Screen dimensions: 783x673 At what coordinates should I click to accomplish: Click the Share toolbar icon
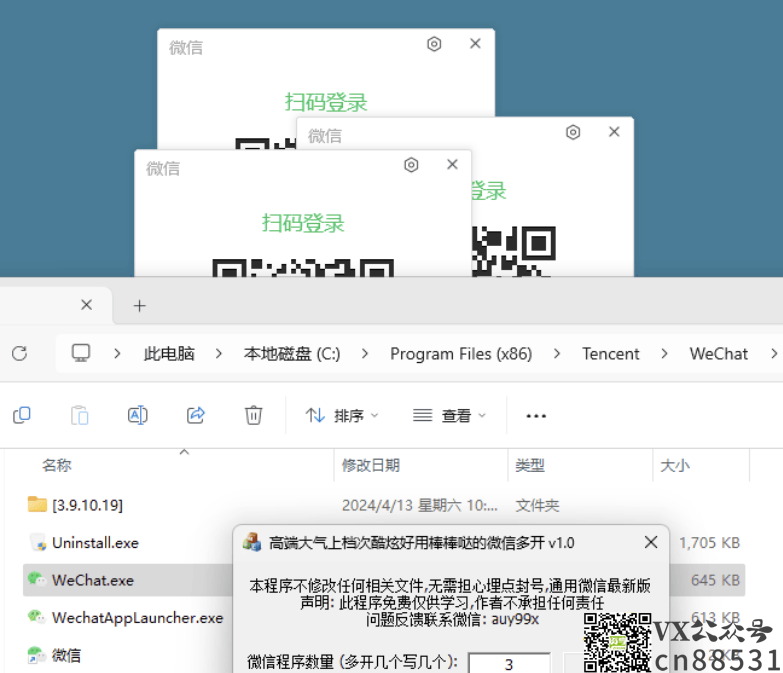pyautogui.click(x=196, y=415)
